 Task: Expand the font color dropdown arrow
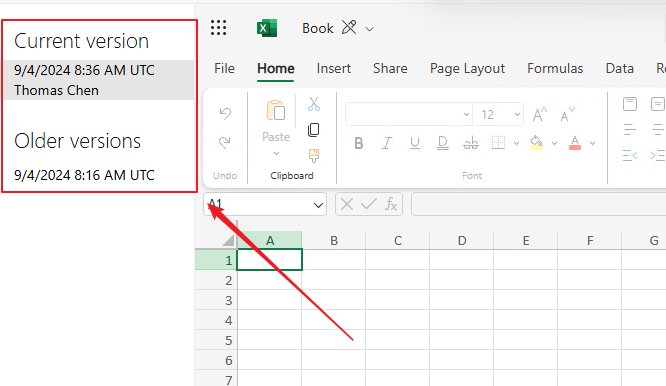pos(593,144)
